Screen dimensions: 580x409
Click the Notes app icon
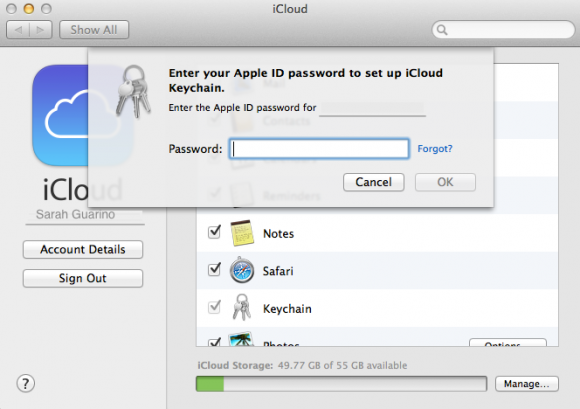(x=242, y=233)
